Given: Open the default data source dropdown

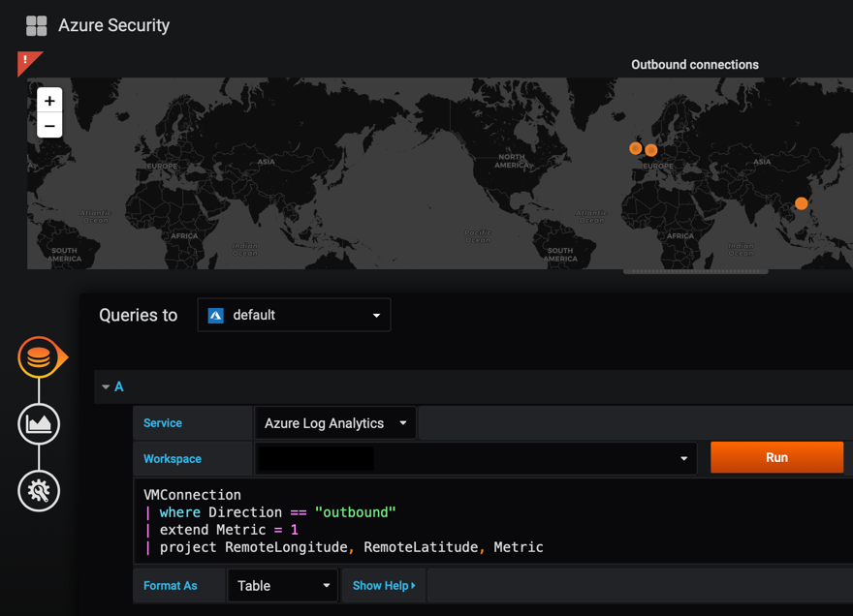Looking at the screenshot, I should (x=294, y=315).
